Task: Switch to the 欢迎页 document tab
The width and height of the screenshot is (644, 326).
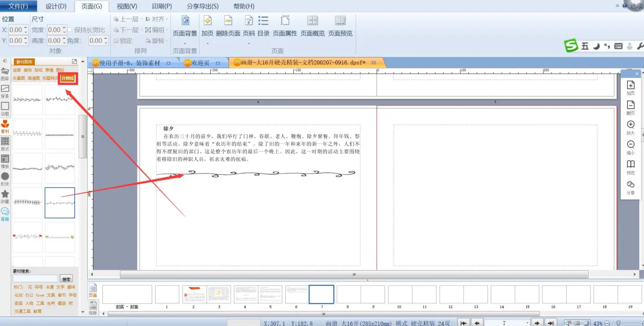Action: pos(201,63)
